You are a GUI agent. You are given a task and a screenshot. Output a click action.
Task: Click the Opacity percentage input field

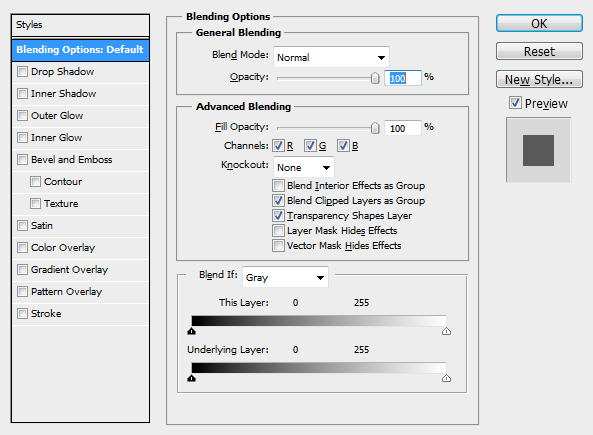402,78
